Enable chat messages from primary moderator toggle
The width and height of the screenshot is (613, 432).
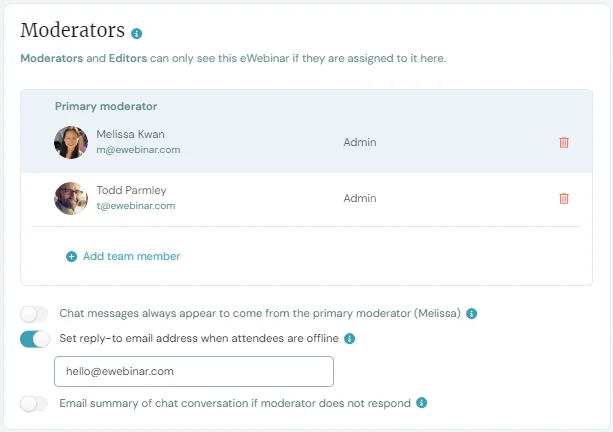pos(34,314)
